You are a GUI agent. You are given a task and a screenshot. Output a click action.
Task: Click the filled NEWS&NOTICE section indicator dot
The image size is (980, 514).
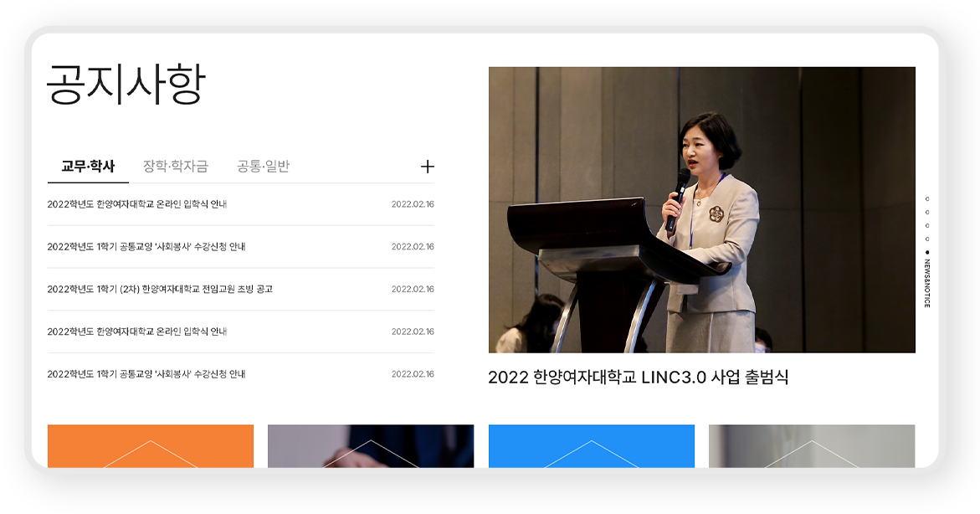point(927,253)
